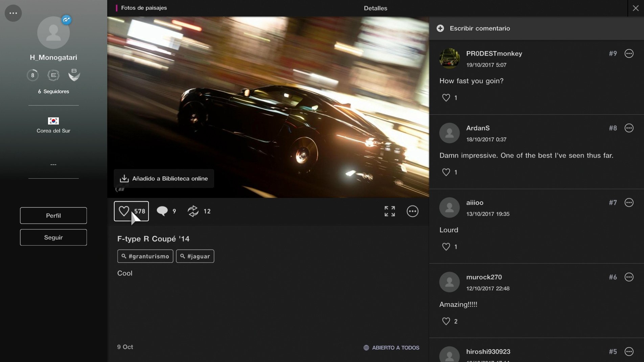Viewport: 644px width, 362px height.
Task: Like PR0DESTmonkey's comment heart
Action: (x=445, y=97)
